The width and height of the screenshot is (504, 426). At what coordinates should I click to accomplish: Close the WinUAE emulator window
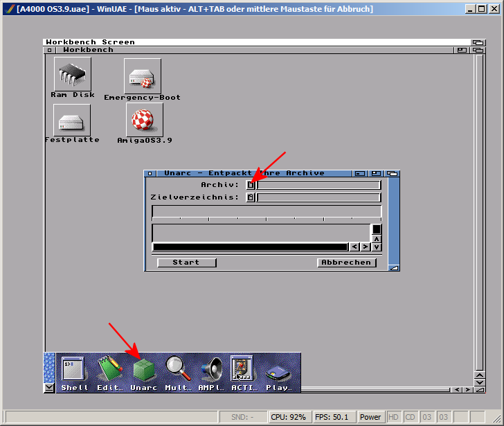tap(494, 9)
